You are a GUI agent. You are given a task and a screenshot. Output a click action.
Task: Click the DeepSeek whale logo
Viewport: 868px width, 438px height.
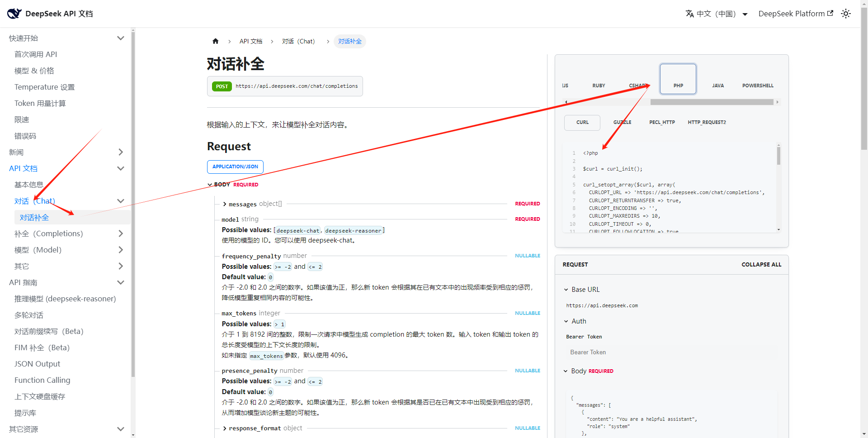14,14
